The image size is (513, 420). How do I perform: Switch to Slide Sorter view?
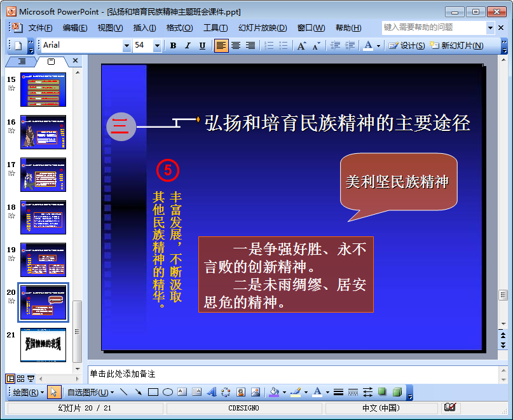20,379
